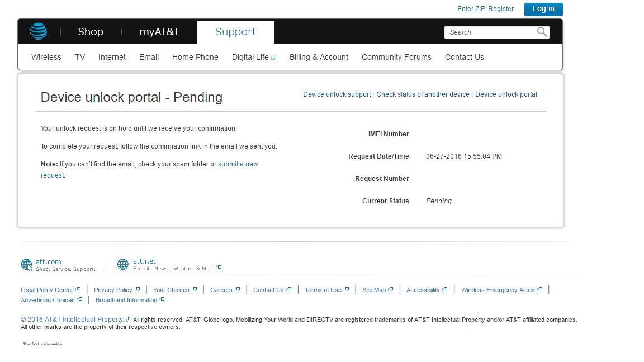Screen dimensions: 644x362
Task: Click the AT&T globe logo
Action: [39, 31]
